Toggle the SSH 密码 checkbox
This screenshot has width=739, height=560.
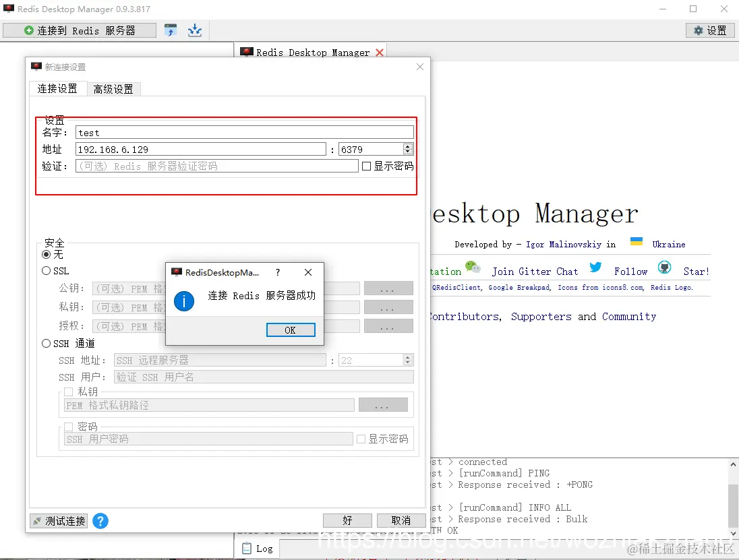(69, 427)
